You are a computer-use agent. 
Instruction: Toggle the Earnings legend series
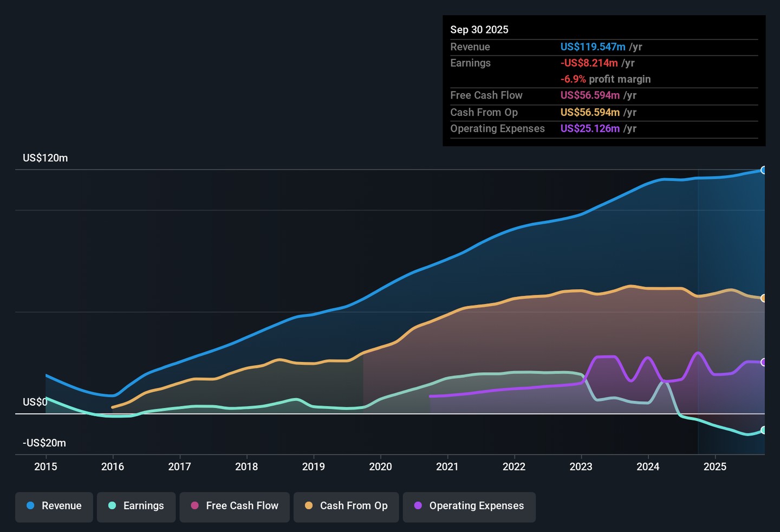136,506
